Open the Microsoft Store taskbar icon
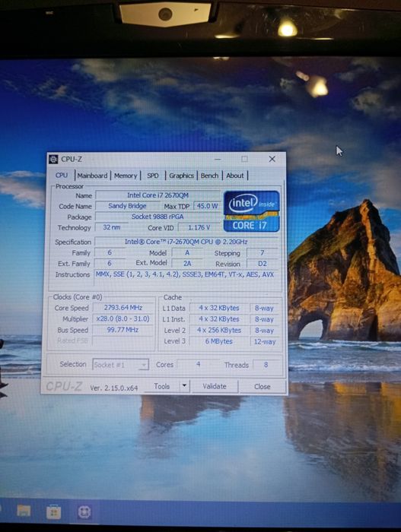 54,512
